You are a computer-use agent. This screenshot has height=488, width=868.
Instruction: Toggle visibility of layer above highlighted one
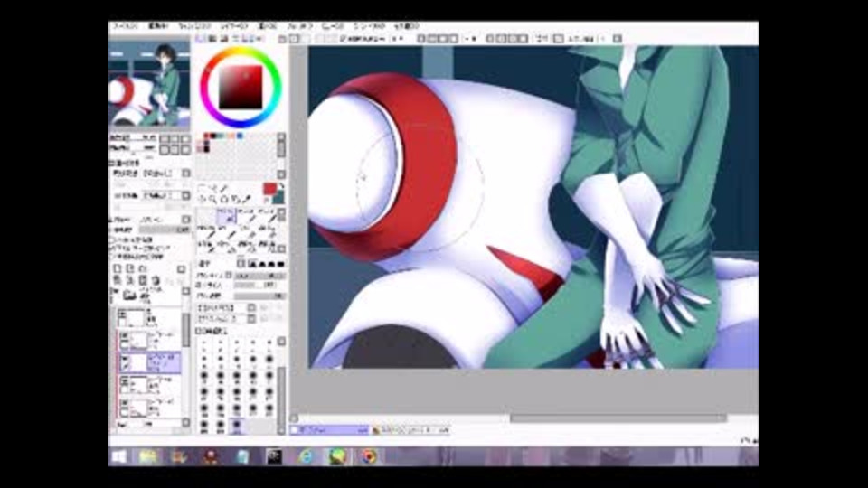(125, 336)
